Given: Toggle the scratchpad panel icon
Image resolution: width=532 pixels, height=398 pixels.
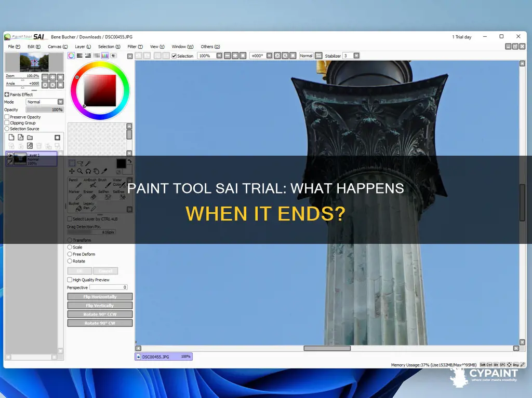Looking at the screenshot, I should pos(113,56).
